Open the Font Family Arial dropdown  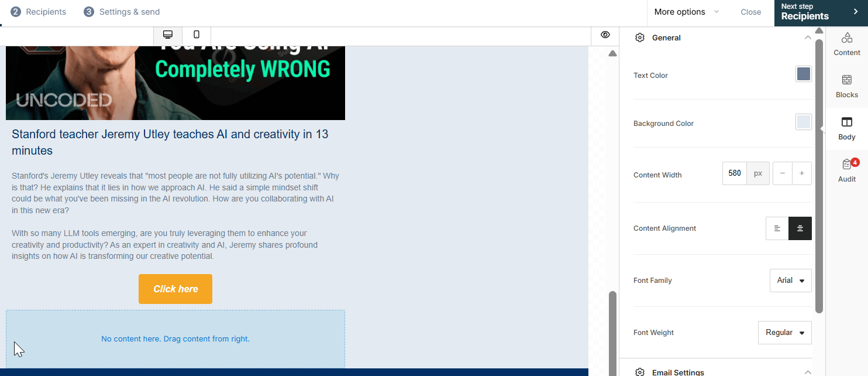[x=791, y=281]
